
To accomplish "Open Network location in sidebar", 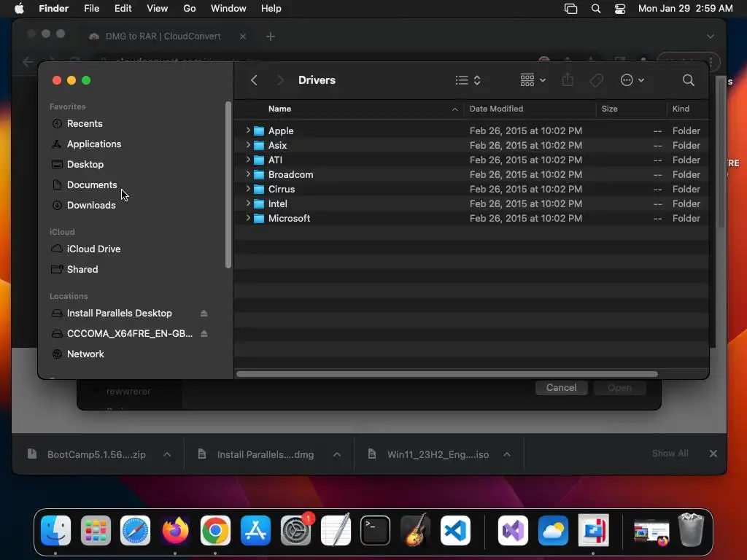I will tap(85, 354).
